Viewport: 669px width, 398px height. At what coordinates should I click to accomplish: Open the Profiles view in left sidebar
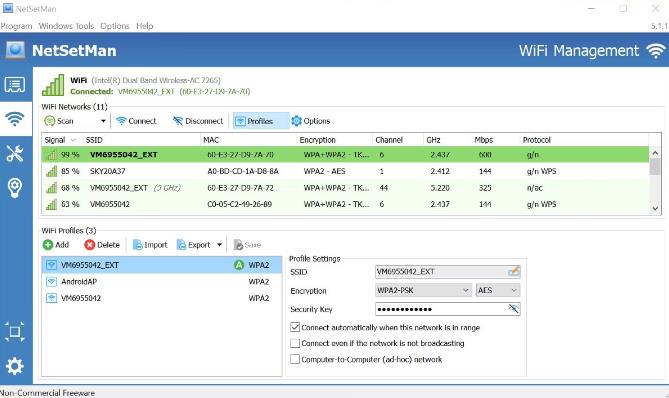tap(15, 85)
